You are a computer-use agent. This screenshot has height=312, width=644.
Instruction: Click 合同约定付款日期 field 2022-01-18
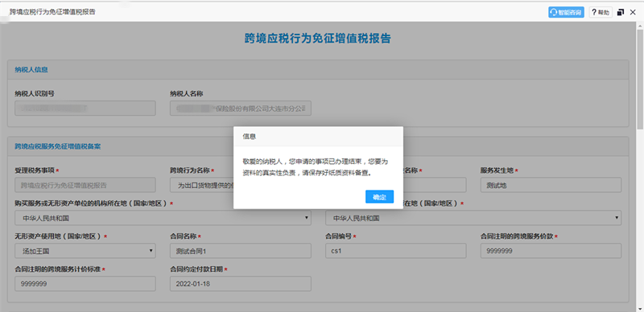click(240, 284)
